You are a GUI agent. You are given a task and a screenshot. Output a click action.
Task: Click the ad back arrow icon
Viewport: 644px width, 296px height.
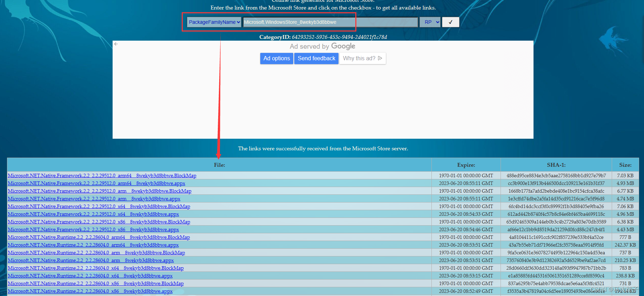[x=116, y=44]
